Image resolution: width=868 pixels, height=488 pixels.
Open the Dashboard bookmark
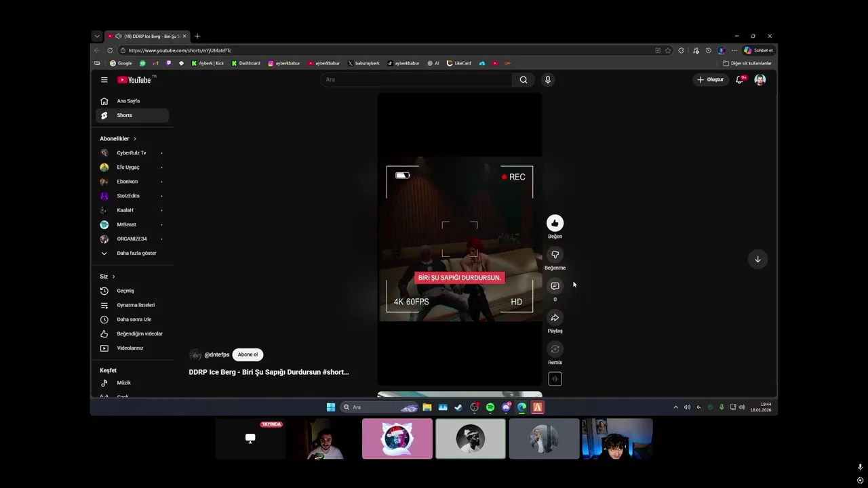pos(245,63)
